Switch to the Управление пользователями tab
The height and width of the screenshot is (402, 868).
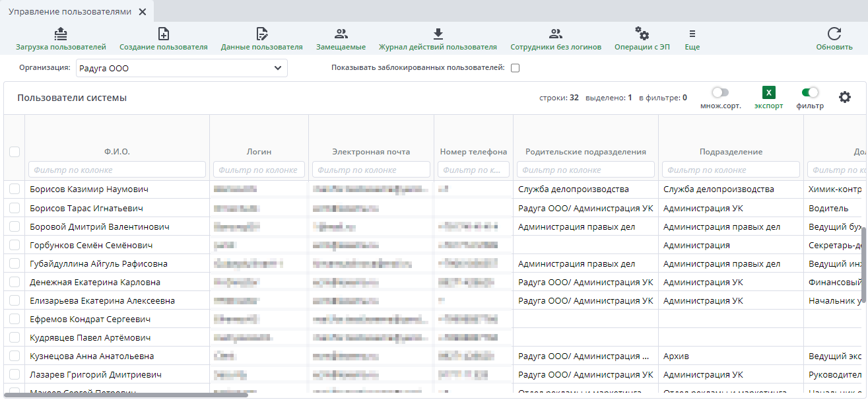coord(69,12)
